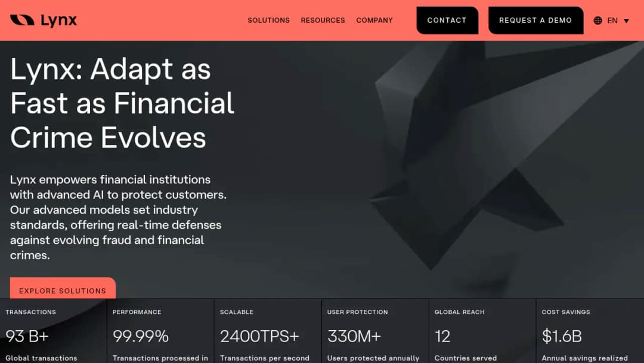Click 'Global transactions' caption
This screenshot has height=363, width=644.
(41, 358)
